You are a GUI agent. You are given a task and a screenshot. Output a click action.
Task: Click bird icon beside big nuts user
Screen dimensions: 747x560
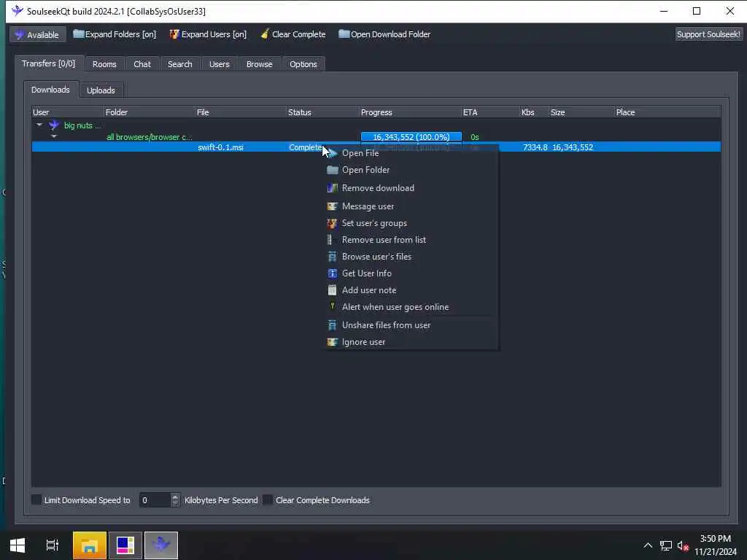[x=54, y=125]
